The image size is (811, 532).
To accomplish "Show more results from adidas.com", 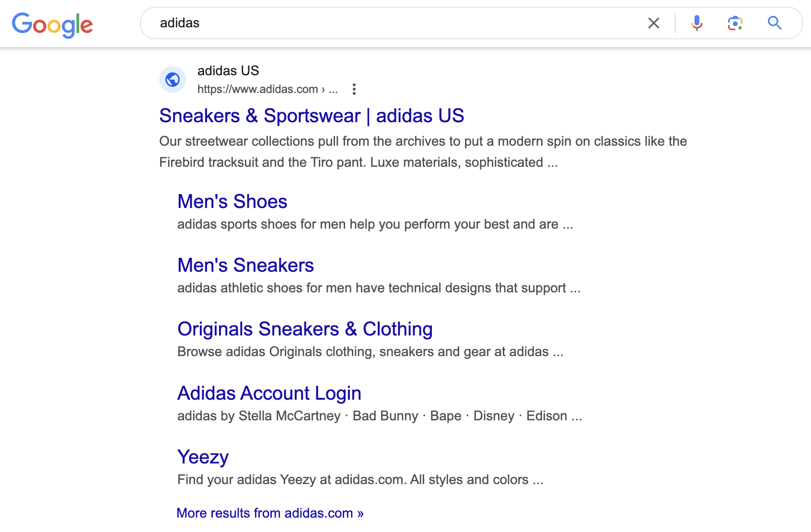I will click(x=270, y=513).
